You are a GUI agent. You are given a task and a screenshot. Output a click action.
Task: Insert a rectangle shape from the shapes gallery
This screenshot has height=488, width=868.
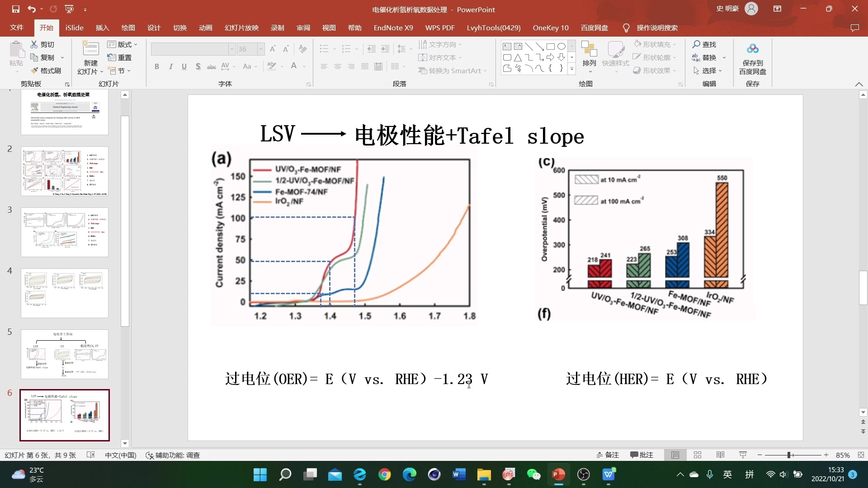[x=551, y=46]
